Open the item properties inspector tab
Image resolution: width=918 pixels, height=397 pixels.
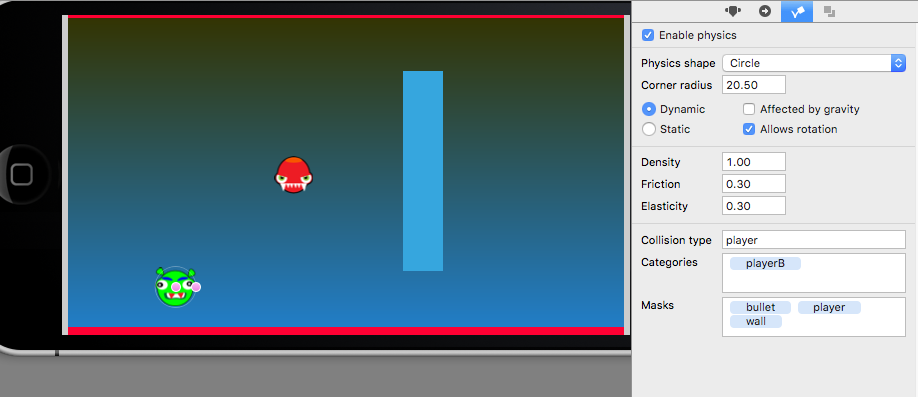coord(733,11)
